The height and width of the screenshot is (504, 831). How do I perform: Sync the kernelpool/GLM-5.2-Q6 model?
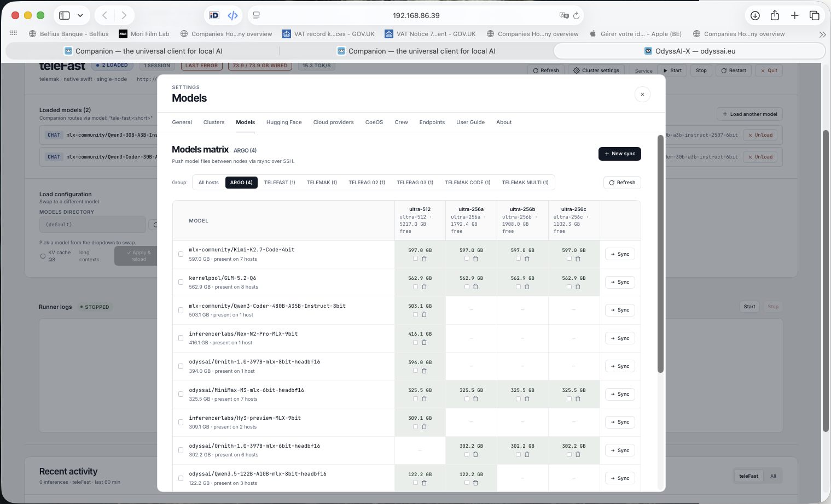click(620, 282)
